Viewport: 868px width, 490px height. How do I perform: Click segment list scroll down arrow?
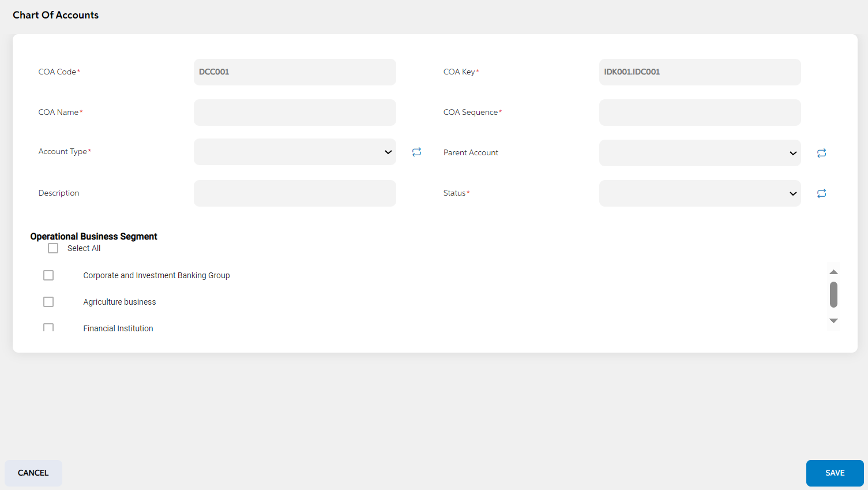833,320
